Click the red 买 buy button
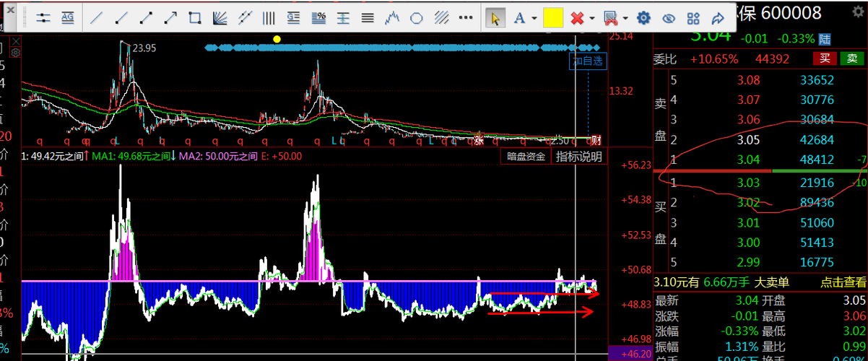The height and width of the screenshot is (361, 868). [x=825, y=58]
